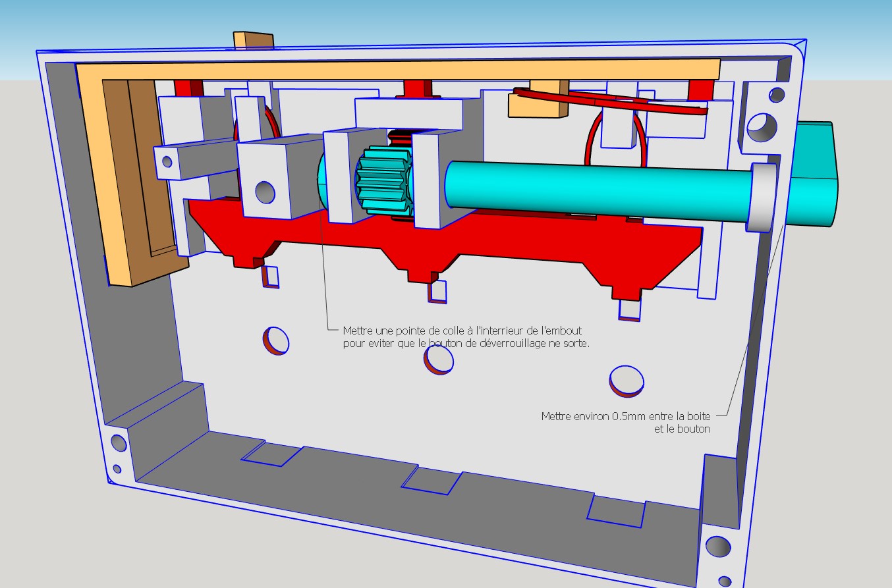Select the annotation "Mettre environ 0.5mm entre la boite"

[627, 422]
